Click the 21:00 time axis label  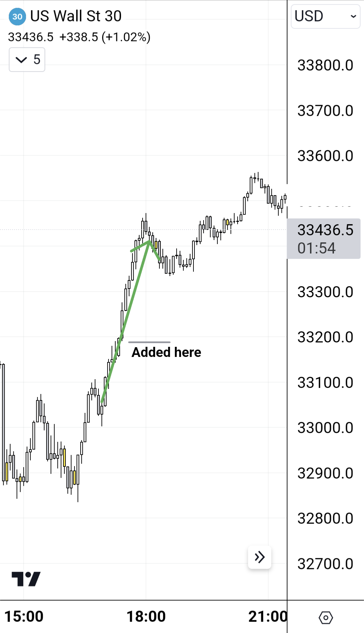(x=268, y=616)
